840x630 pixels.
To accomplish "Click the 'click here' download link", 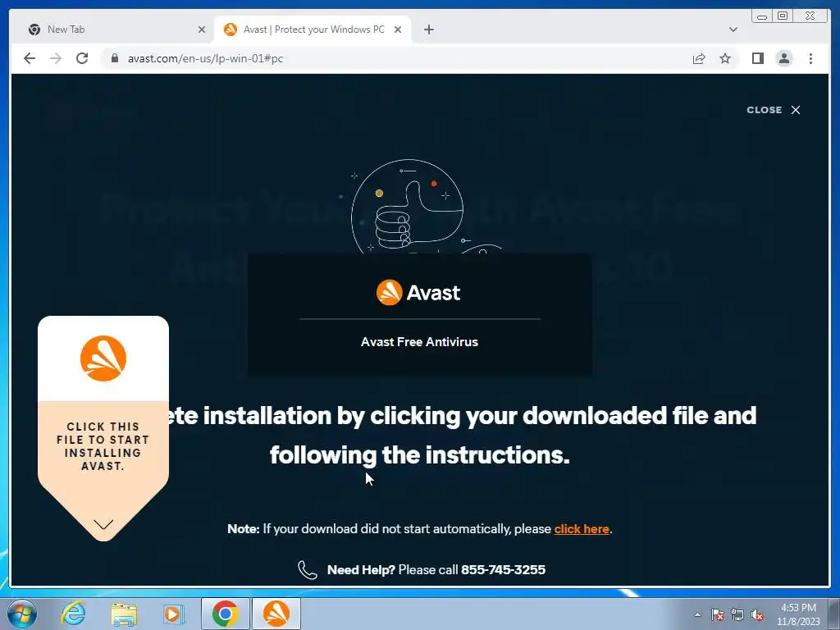I will 582,529.
